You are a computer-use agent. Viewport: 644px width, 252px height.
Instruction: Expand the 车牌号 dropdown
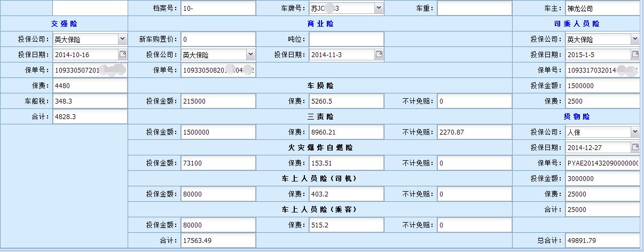click(379, 8)
